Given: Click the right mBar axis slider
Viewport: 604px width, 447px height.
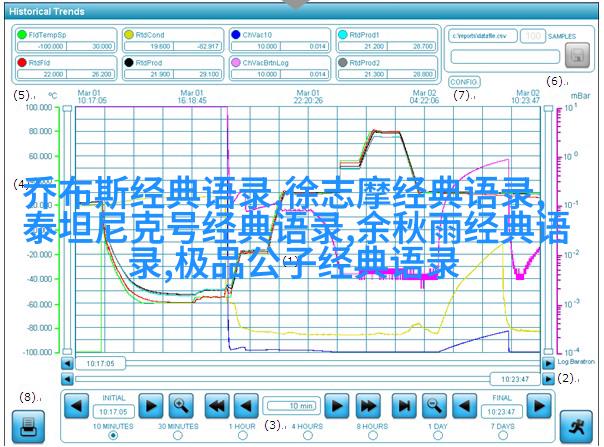Looking at the screenshot, I should 548,230.
